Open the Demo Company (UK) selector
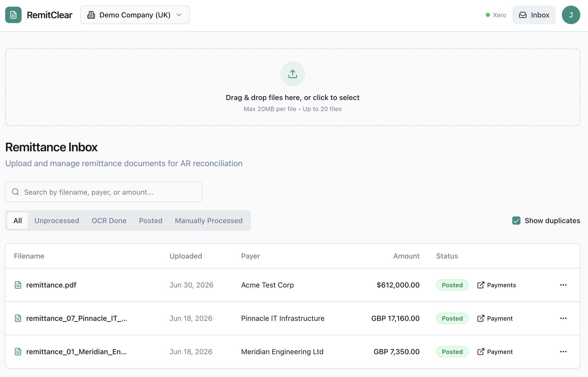 135,15
